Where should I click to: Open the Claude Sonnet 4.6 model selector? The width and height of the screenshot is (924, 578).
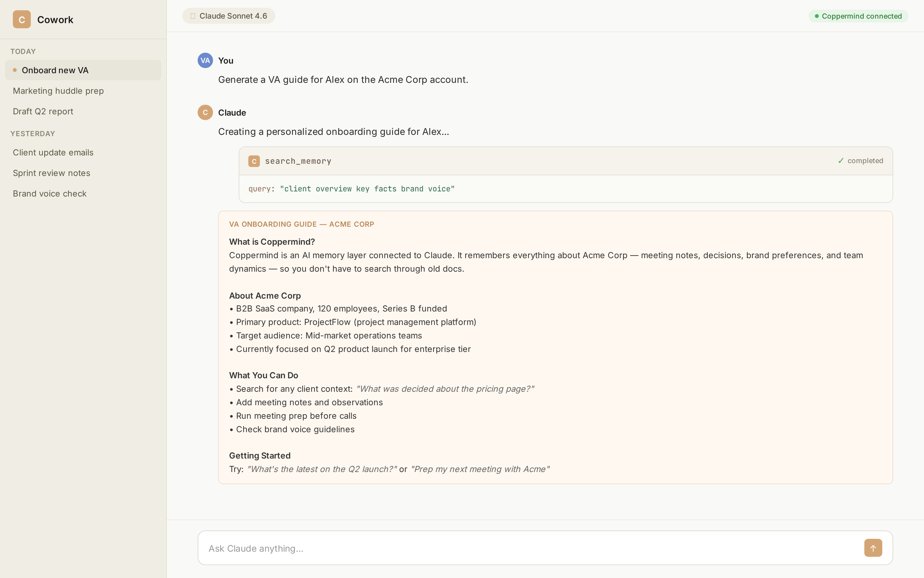229,16
